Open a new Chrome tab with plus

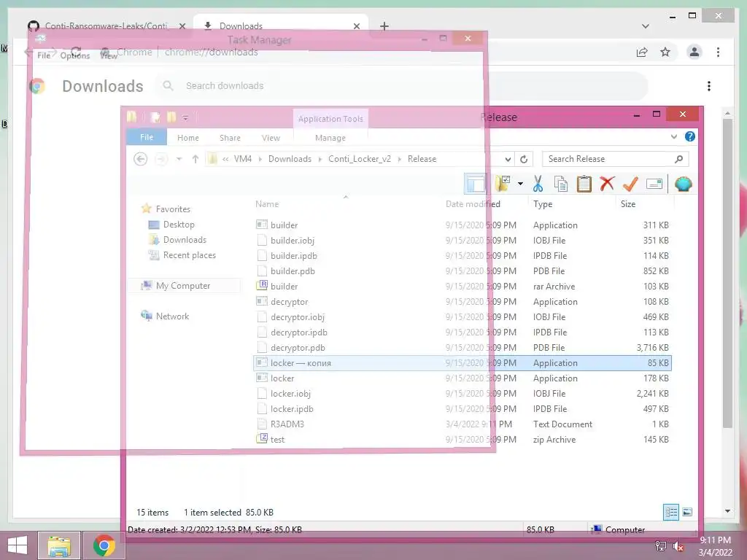384,26
